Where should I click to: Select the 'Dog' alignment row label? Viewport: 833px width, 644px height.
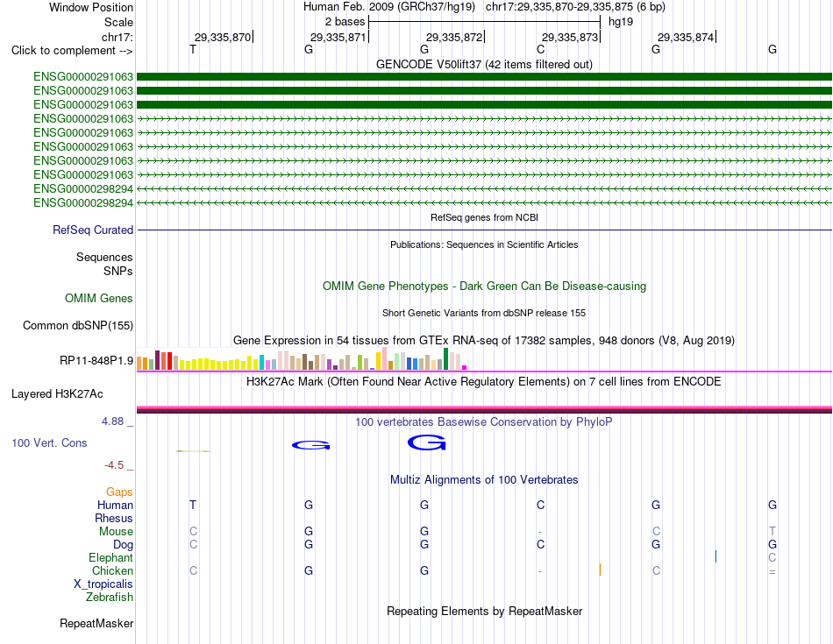pyautogui.click(x=123, y=545)
